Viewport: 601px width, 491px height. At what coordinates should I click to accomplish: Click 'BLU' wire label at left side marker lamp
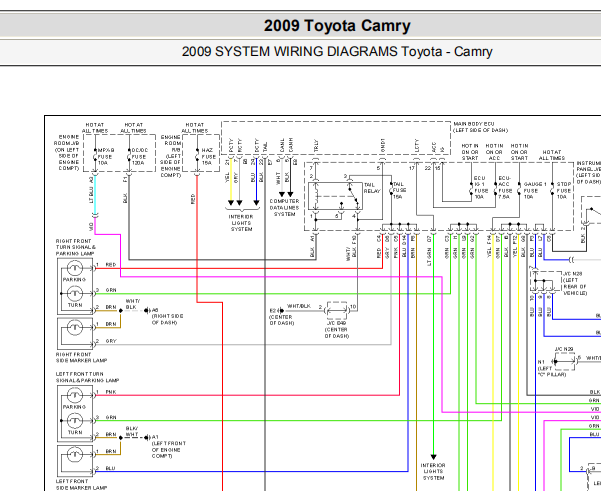click(111, 468)
